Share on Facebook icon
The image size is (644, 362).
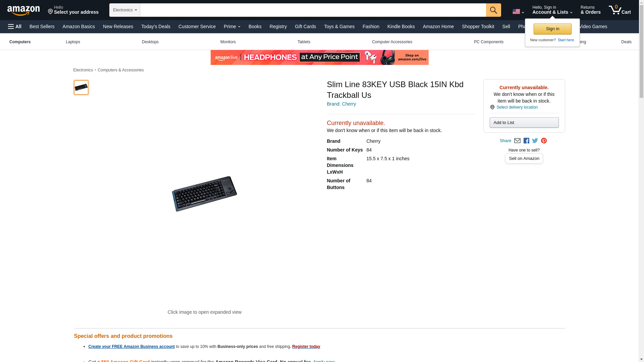(526, 141)
